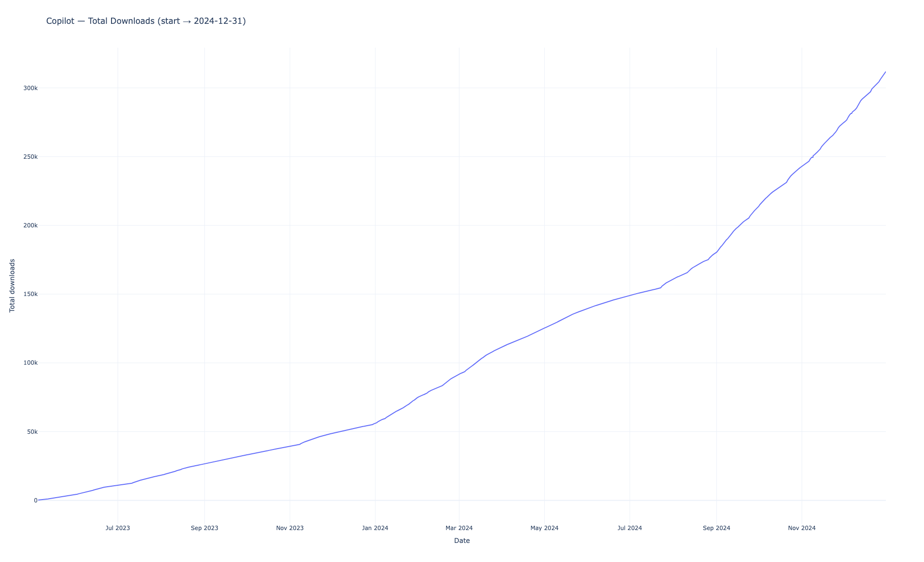924x562 pixels.
Task: Select the 50k y-axis tick label
Action: click(32, 432)
